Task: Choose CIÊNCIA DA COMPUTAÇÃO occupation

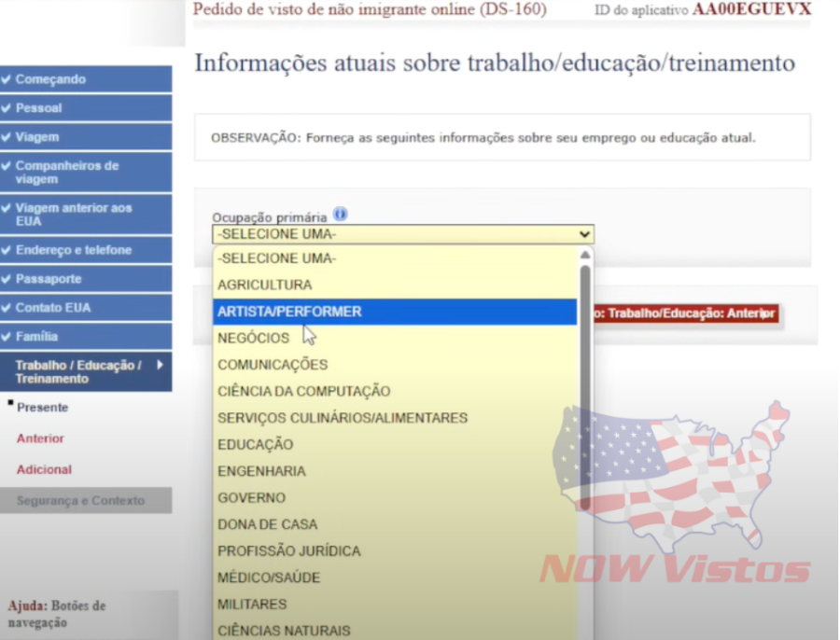Action: coord(302,391)
